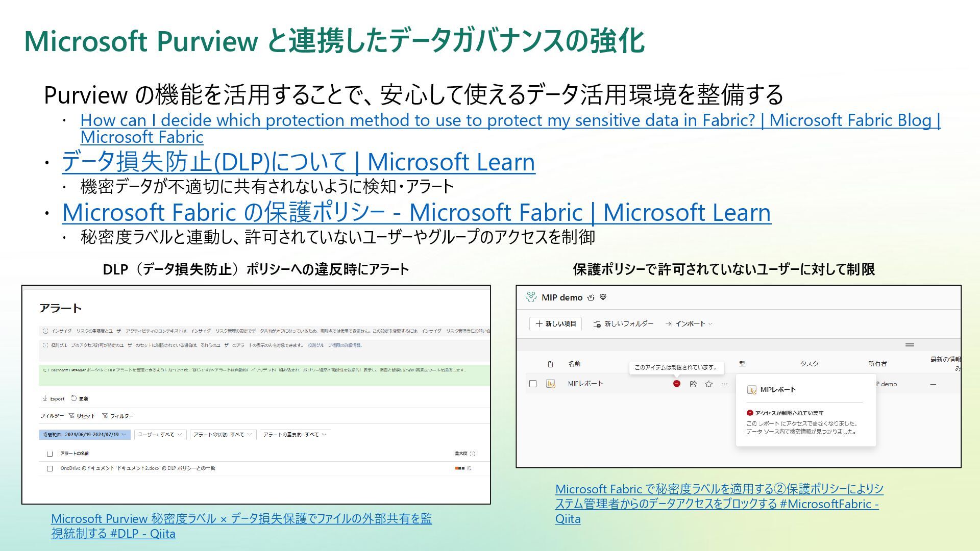Open the ユーザー: すべて filter dropdown
The height and width of the screenshot is (551, 980).
[160, 435]
